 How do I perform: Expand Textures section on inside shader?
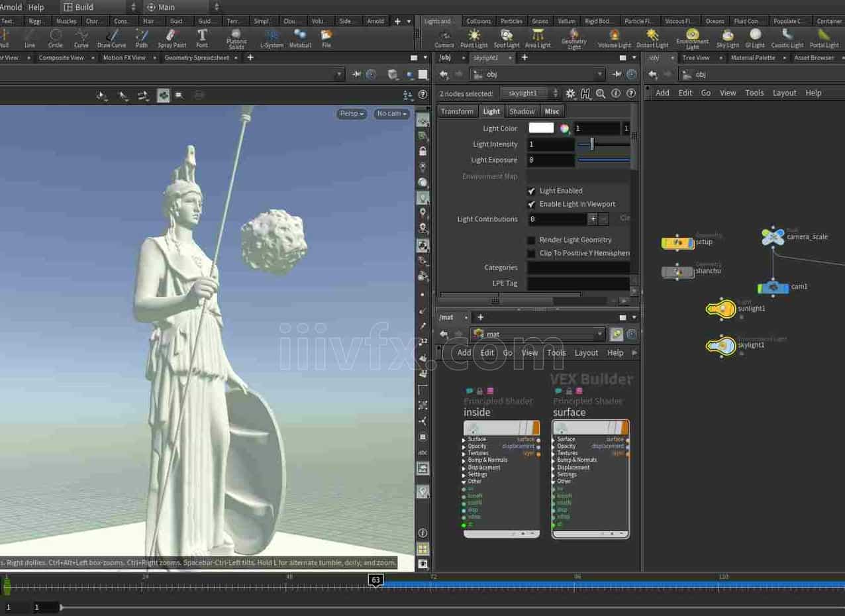[x=464, y=453]
